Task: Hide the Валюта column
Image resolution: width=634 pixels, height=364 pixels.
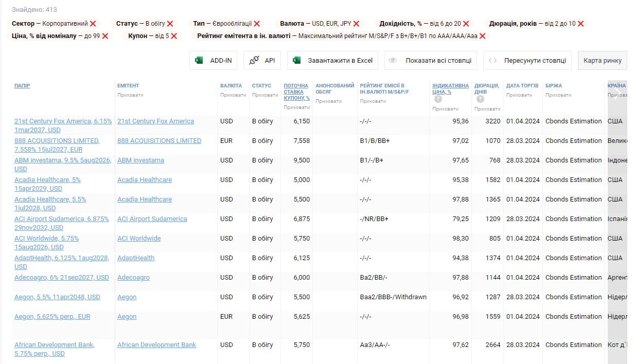Action: coord(233,95)
